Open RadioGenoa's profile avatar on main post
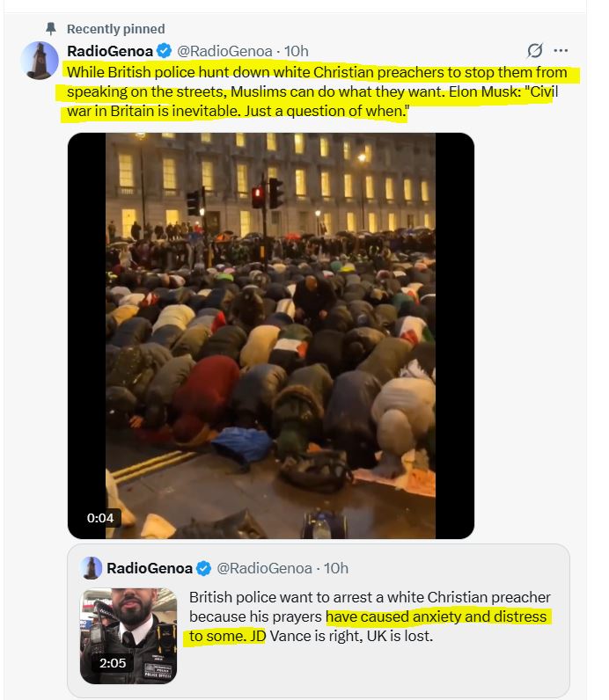609x700 pixels. [40, 61]
